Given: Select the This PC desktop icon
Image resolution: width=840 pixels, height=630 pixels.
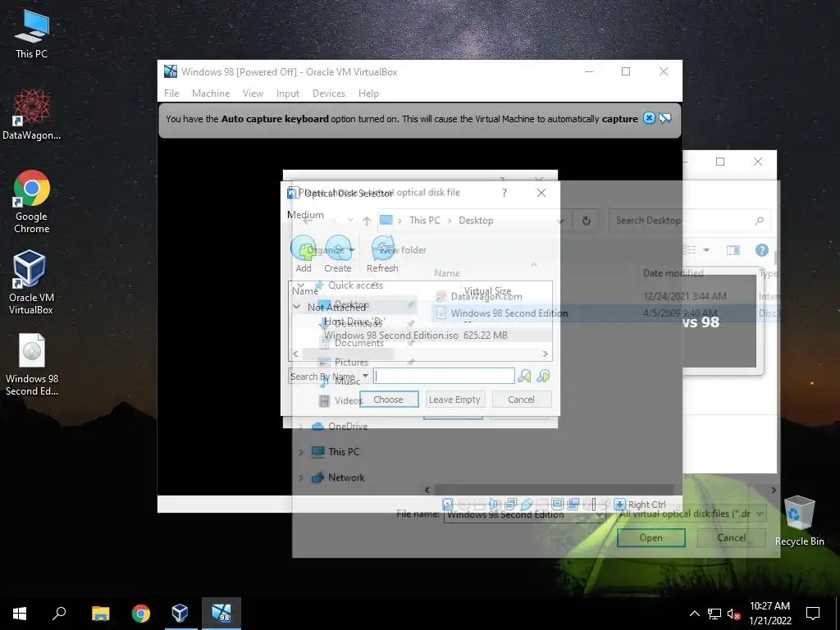Looking at the screenshot, I should (32, 33).
